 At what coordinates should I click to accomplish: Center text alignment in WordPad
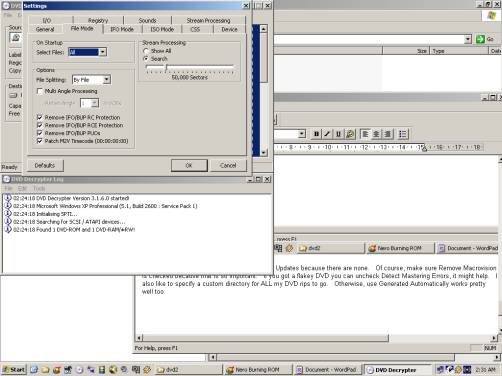376,134
